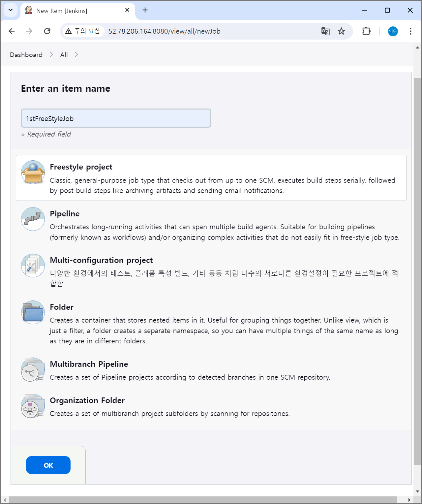This screenshot has width=422, height=504.
Task: Click the scroll-left arrow
Action: click(4, 500)
